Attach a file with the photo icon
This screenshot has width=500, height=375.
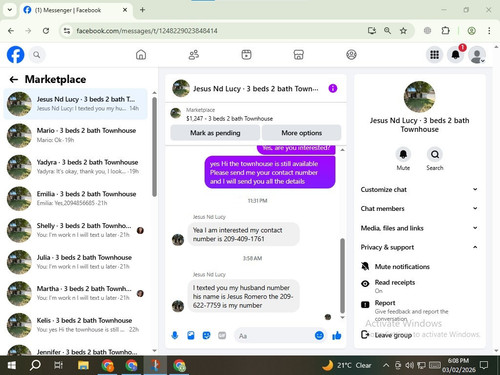[x=191, y=335]
